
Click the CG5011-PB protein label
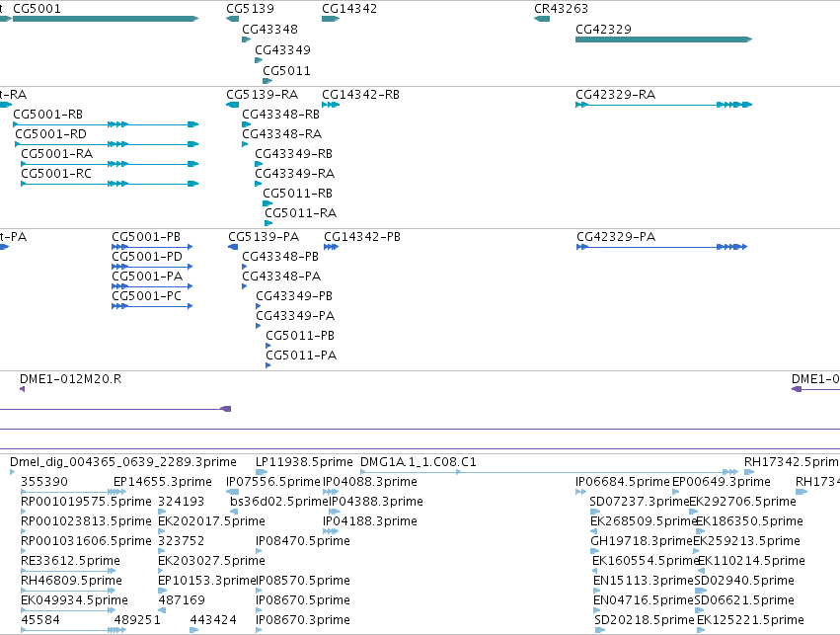tap(300, 336)
